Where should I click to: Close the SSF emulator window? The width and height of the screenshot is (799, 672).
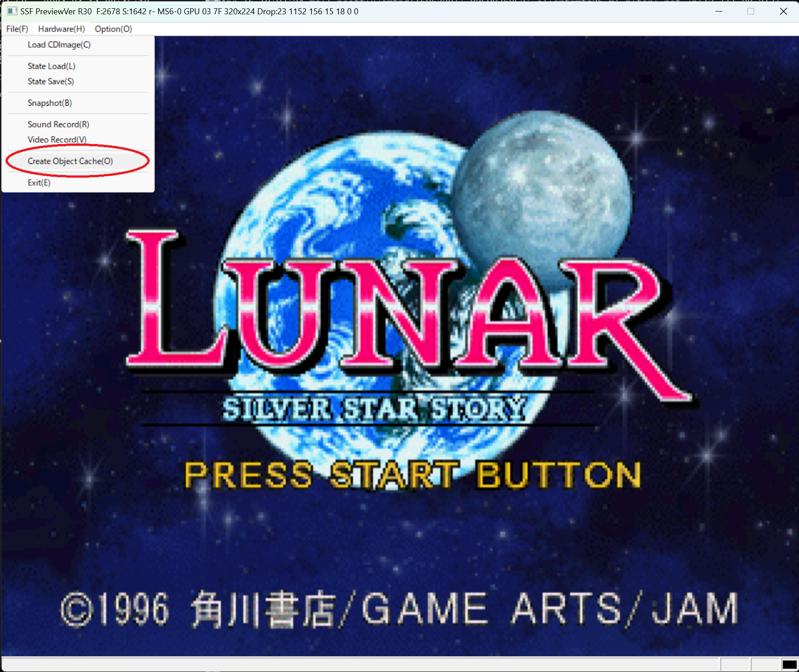(783, 11)
